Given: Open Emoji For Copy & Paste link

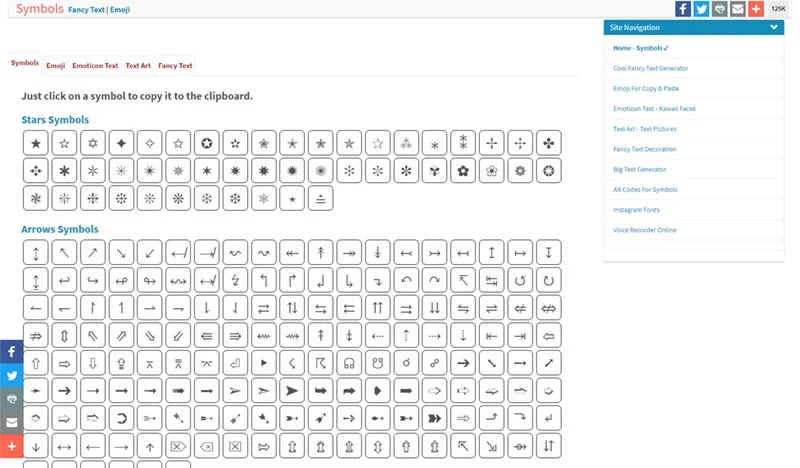Looking at the screenshot, I should (646, 88).
